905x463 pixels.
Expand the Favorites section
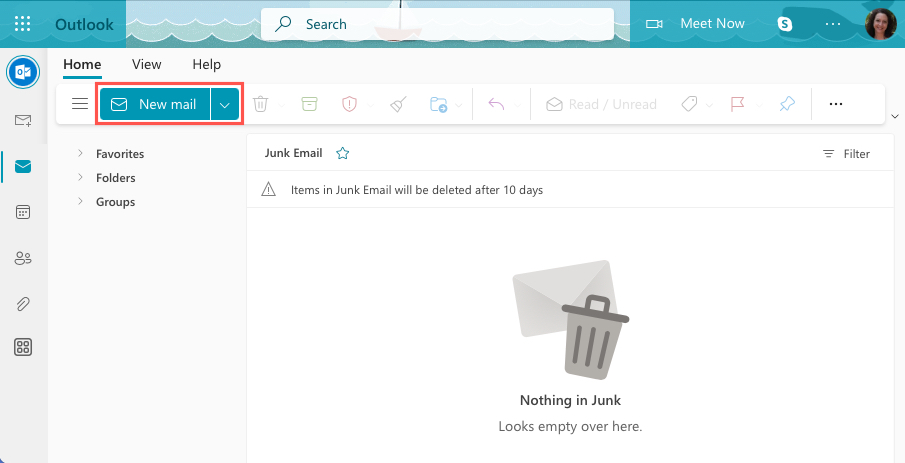pyautogui.click(x=80, y=153)
